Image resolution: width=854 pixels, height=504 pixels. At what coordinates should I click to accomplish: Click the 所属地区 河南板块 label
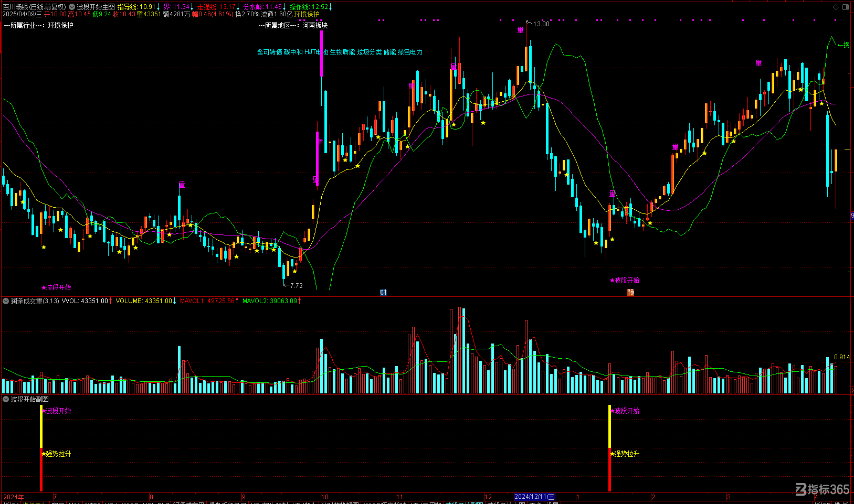click(293, 25)
